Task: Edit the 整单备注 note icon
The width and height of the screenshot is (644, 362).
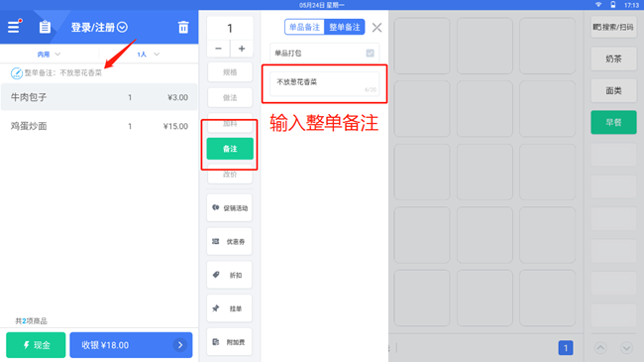Action: (x=17, y=73)
